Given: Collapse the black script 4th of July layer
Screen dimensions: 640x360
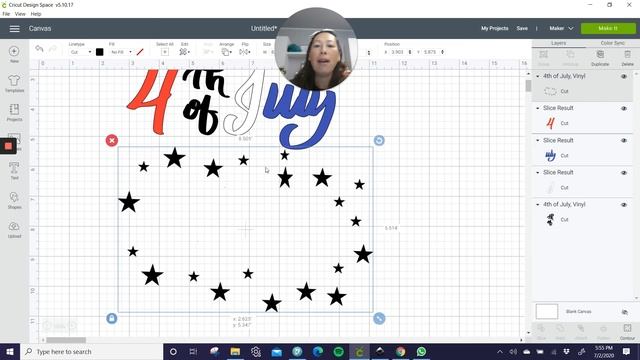Looking at the screenshot, I should (x=538, y=204).
